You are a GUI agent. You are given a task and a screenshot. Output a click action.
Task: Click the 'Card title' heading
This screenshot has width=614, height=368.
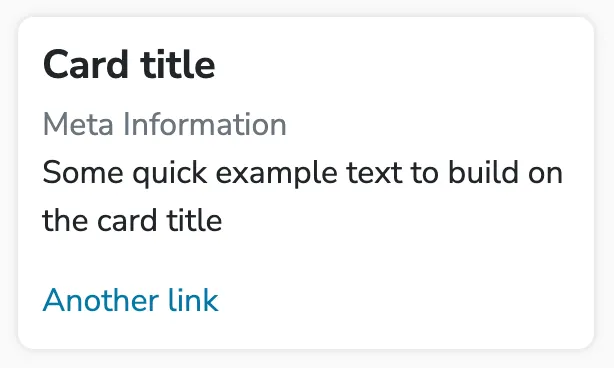129,65
